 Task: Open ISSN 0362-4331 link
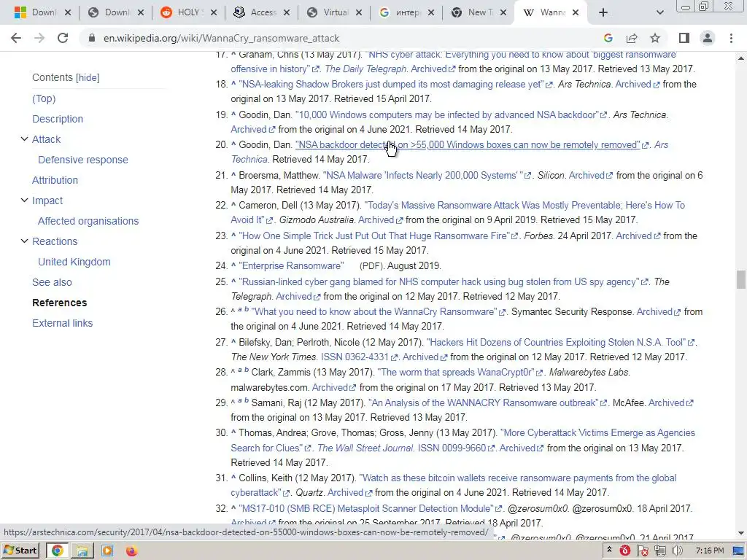[355, 357]
